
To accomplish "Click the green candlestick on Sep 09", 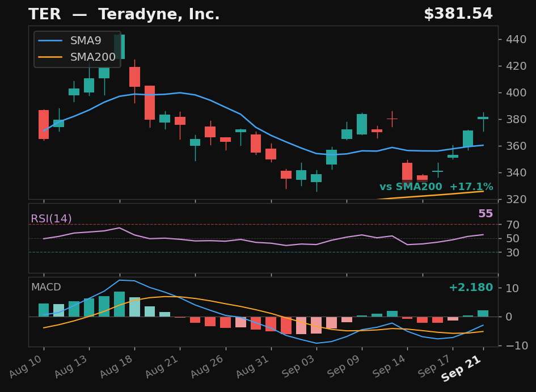I will tap(362, 124).
